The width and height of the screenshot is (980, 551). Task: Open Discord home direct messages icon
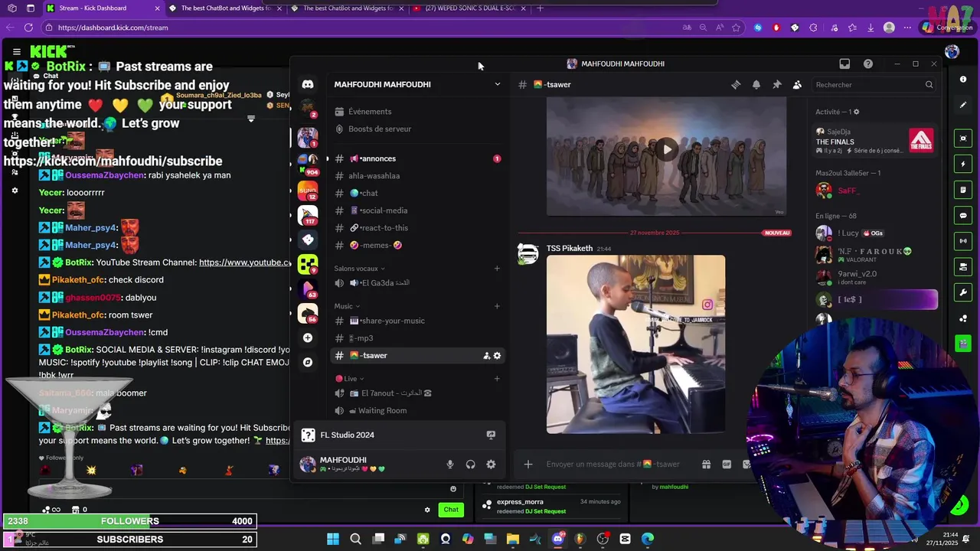pyautogui.click(x=307, y=84)
